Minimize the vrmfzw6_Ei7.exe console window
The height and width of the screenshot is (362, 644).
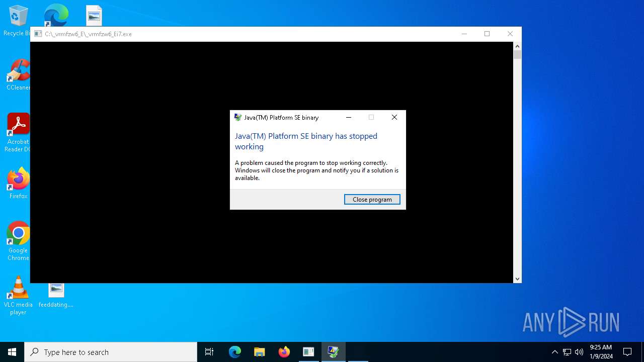(x=464, y=34)
